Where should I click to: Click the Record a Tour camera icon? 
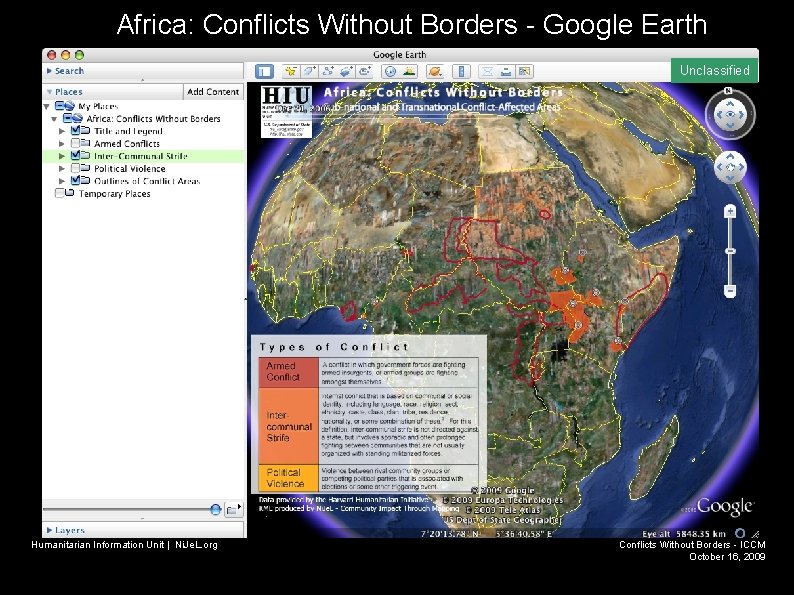[365, 71]
